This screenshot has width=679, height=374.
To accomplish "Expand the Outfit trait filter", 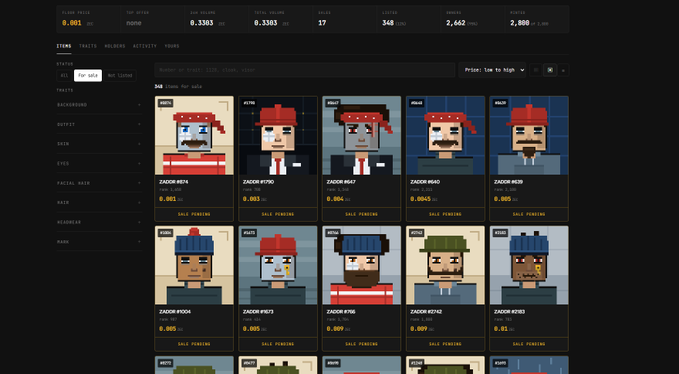I will tap(99, 124).
